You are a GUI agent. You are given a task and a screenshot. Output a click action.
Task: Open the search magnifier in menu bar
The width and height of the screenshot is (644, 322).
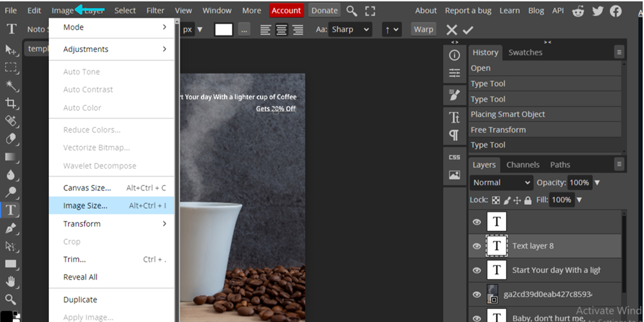pos(352,11)
